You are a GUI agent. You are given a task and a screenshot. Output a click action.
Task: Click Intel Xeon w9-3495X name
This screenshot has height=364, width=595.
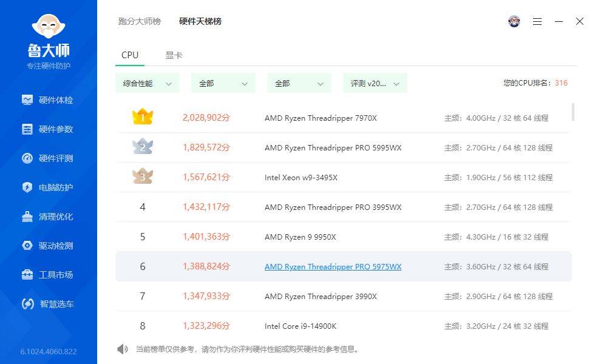(x=301, y=177)
